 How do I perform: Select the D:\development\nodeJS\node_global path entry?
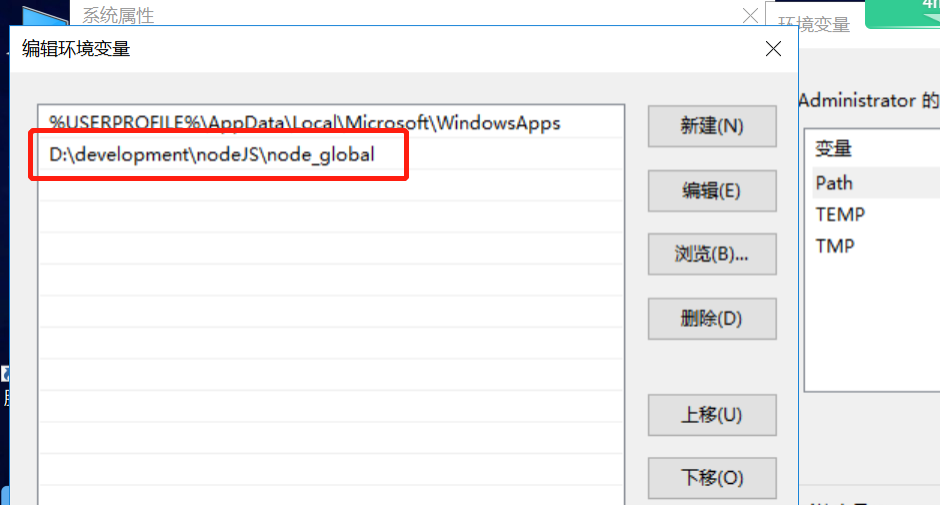(x=331, y=155)
